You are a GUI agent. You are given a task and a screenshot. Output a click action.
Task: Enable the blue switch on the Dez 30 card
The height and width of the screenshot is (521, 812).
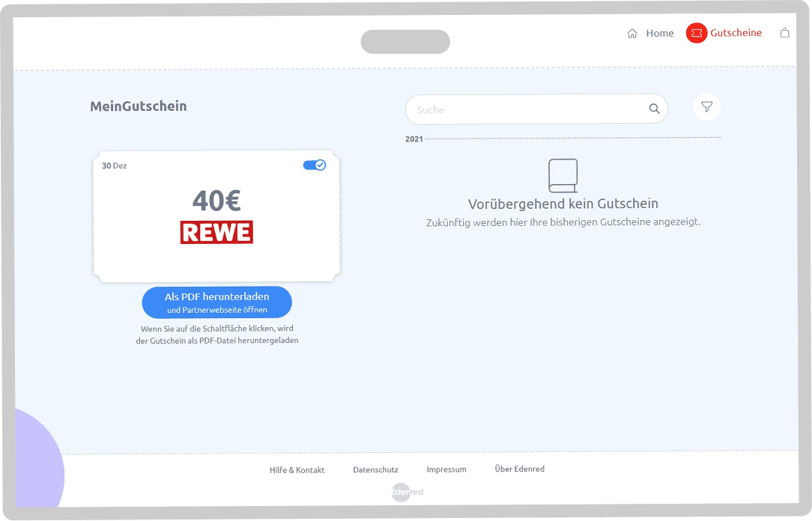point(315,165)
